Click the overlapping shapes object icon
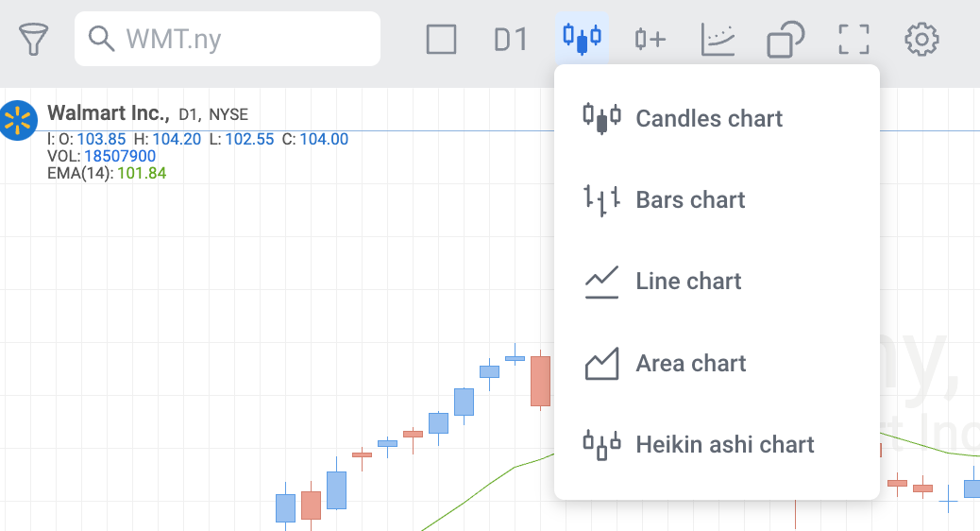Viewport: 980px width, 531px height. point(786,39)
